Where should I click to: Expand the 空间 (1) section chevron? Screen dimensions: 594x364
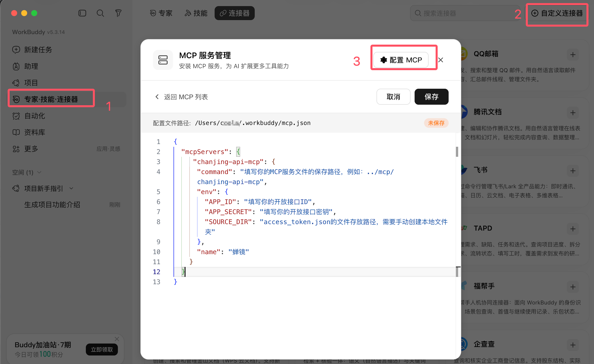(x=40, y=172)
